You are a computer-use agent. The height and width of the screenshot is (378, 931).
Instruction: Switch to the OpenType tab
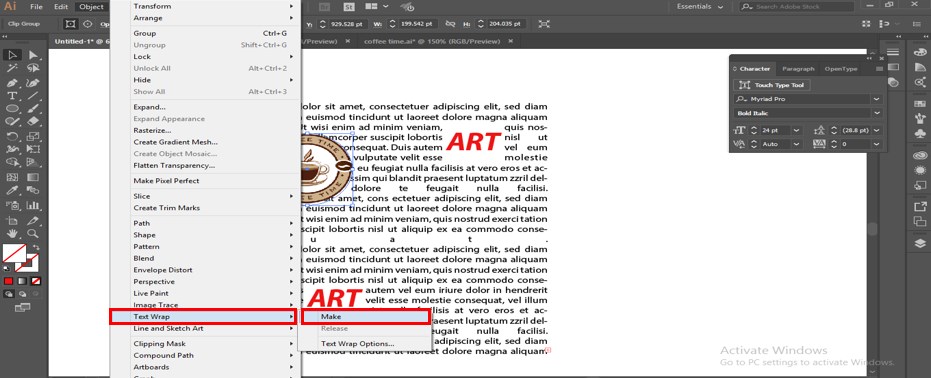[841, 69]
